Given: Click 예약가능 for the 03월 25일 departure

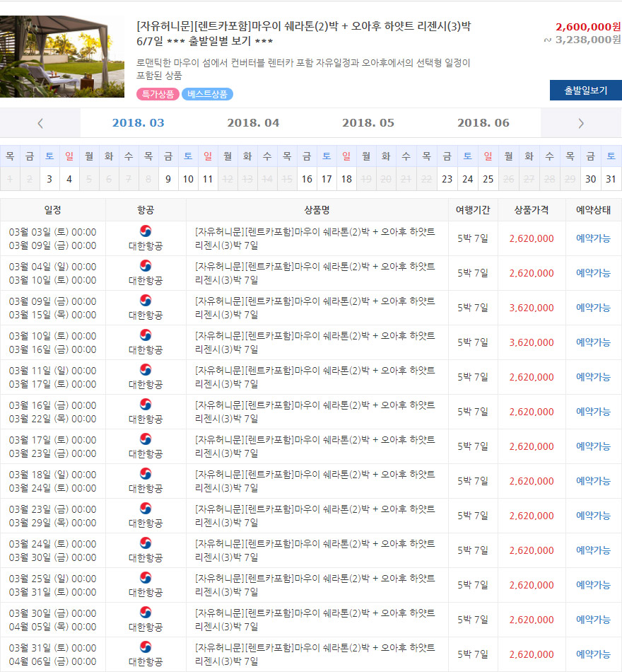Looking at the screenshot, I should (593, 585).
